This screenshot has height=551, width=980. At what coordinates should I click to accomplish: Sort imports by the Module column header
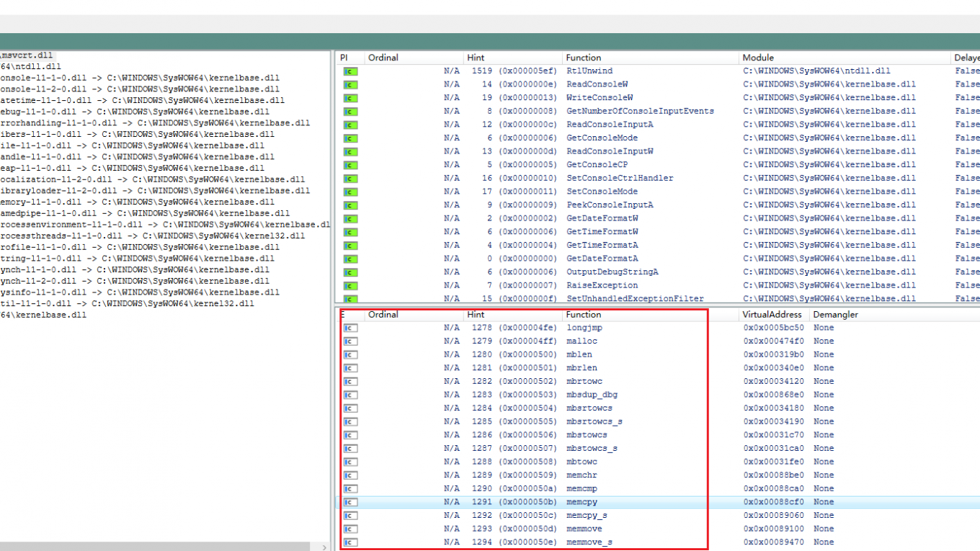click(758, 58)
